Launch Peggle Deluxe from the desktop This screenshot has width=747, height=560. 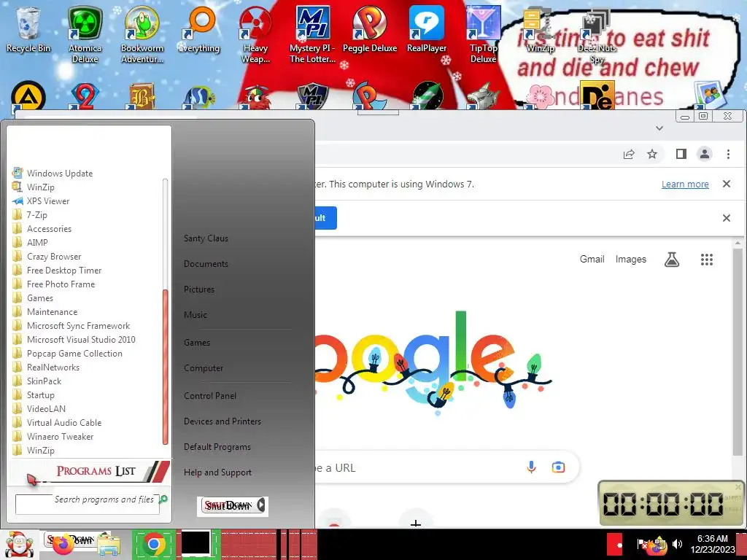370,28
